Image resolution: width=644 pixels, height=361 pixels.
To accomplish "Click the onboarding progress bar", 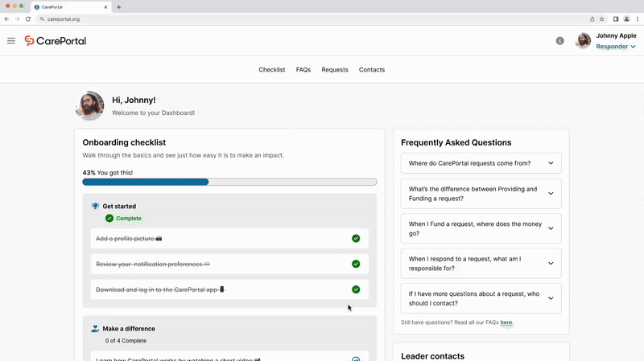I will [229, 182].
